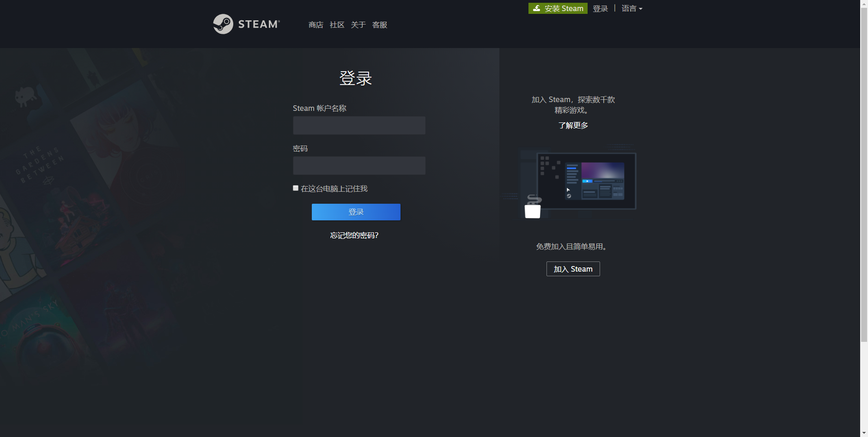868x437 pixels.
Task: Open the 社区 menu
Action: (x=337, y=25)
